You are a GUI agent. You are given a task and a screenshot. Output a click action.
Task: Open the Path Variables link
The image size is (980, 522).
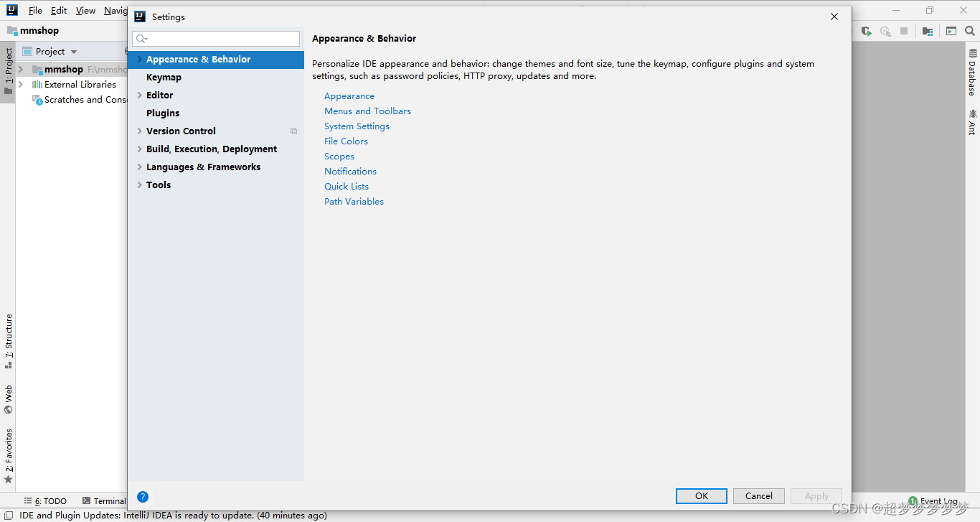354,201
